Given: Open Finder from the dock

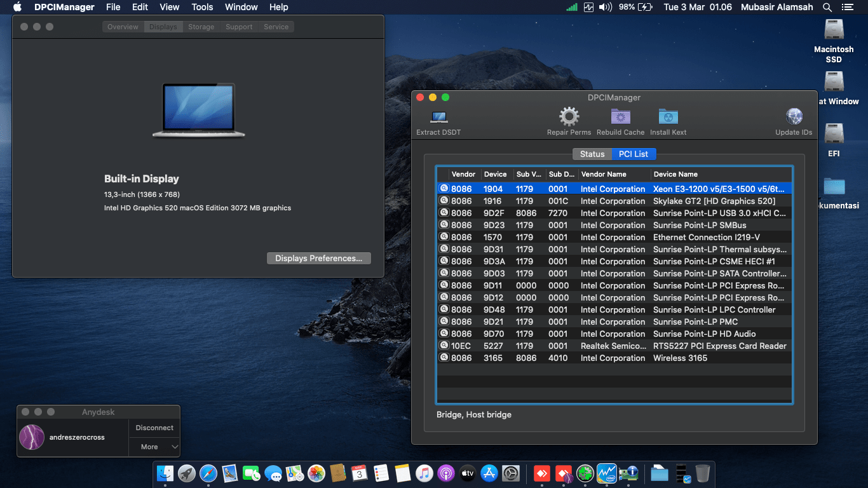Looking at the screenshot, I should click(165, 473).
